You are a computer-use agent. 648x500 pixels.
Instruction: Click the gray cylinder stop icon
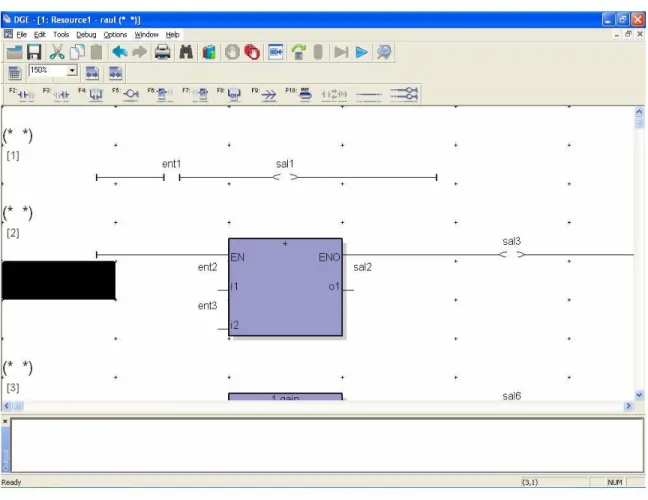[318, 52]
